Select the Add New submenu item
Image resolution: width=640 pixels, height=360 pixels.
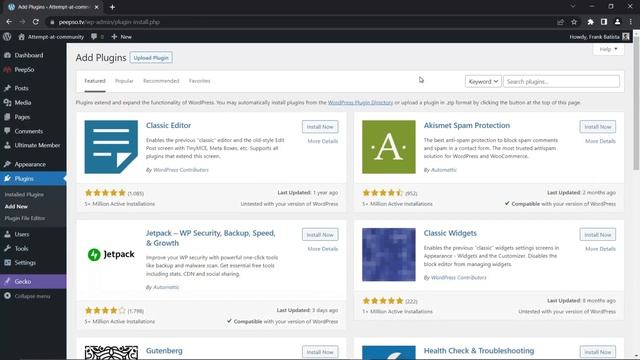tap(16, 207)
